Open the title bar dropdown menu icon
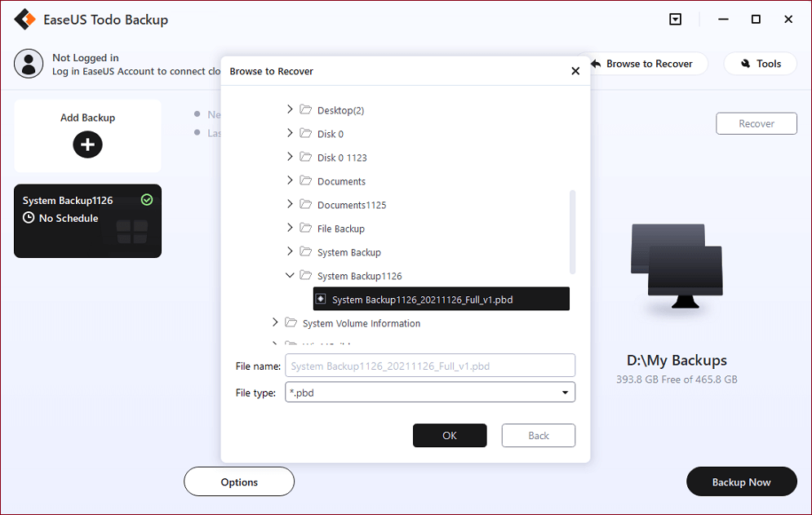Screen dimensions: 812x515 point(675,20)
